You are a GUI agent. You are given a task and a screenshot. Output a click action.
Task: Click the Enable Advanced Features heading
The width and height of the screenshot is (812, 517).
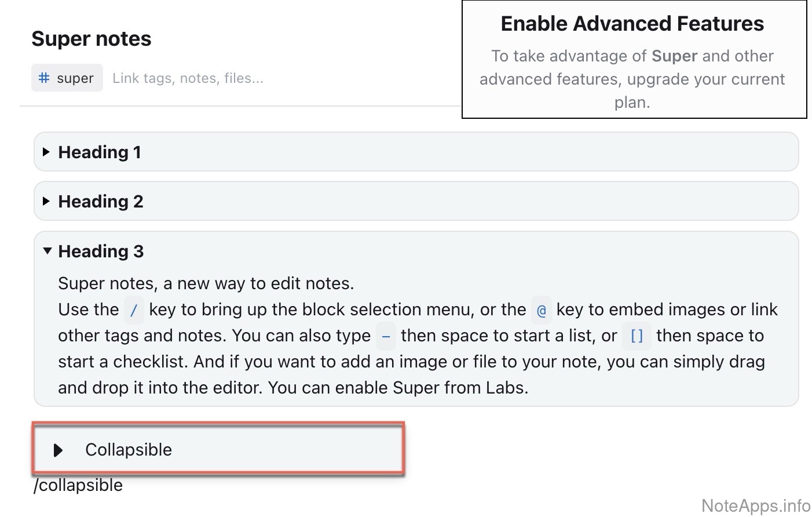point(632,24)
